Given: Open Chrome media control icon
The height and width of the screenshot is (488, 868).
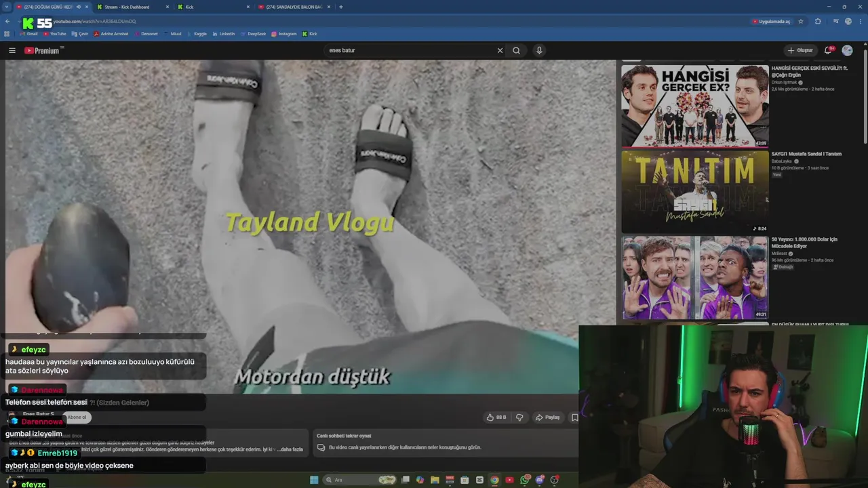Looking at the screenshot, I should point(835,21).
